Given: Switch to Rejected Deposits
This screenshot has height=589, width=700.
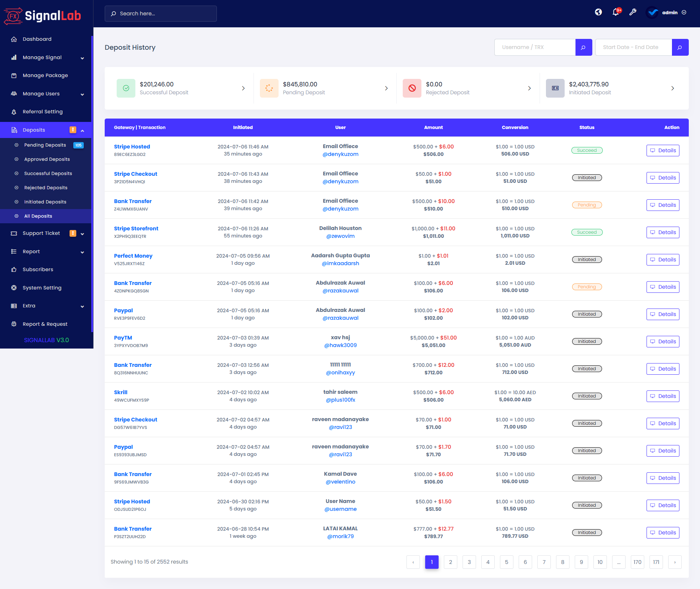Looking at the screenshot, I should click(46, 187).
